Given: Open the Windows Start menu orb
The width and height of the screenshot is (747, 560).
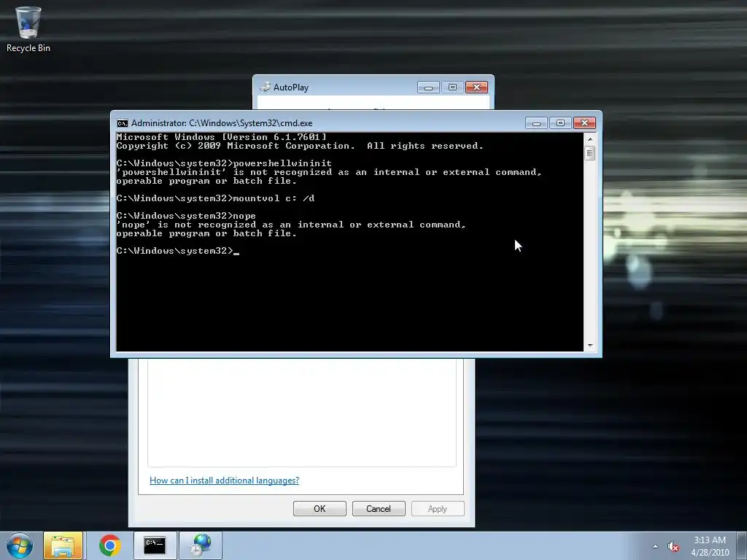Looking at the screenshot, I should coord(20,545).
